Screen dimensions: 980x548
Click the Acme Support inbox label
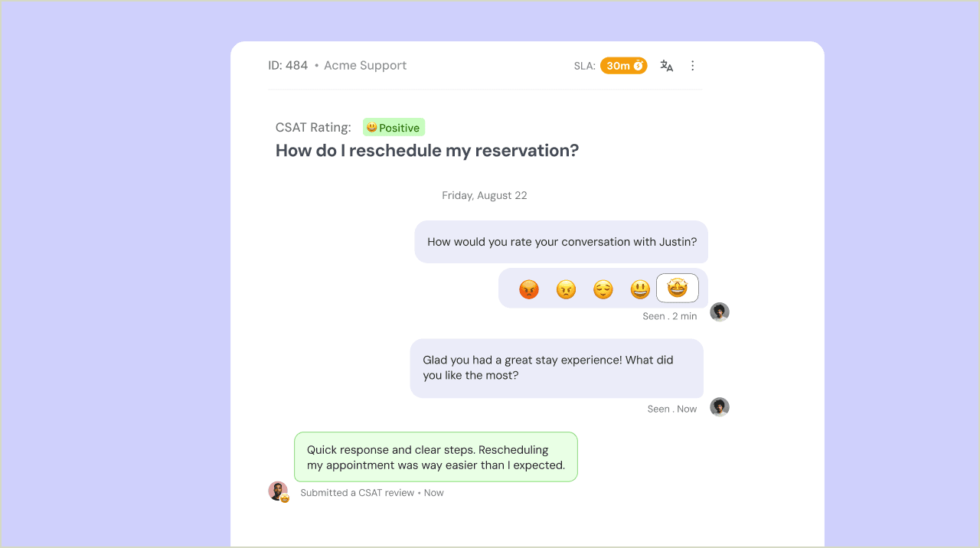pos(365,66)
